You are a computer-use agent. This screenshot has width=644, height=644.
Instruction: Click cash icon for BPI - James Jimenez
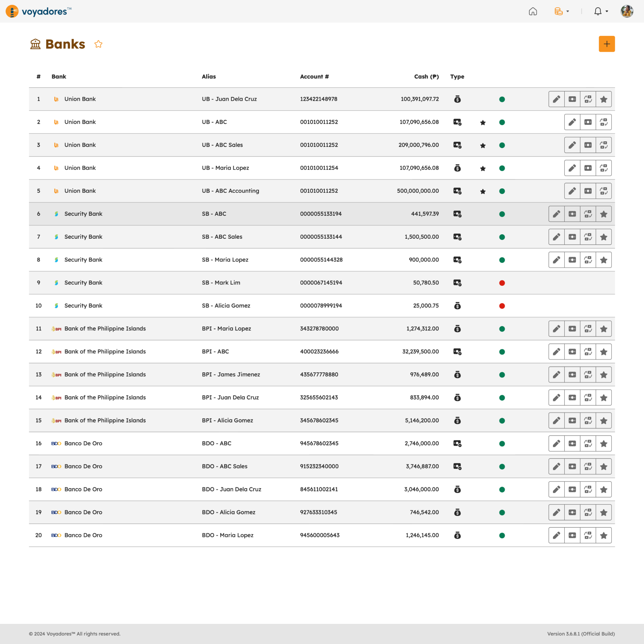point(572,375)
